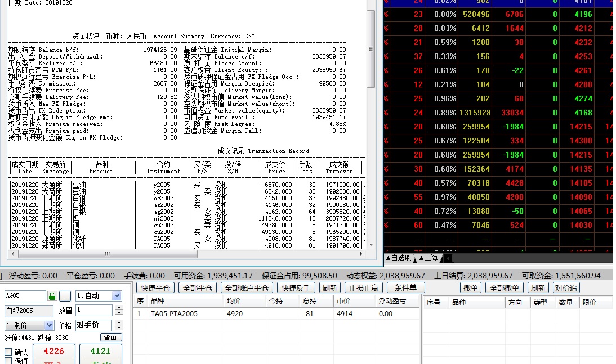The height and width of the screenshot is (364, 616).
Task: Click the ni2002 contract in the transaction record
Action: (x=163, y=218)
